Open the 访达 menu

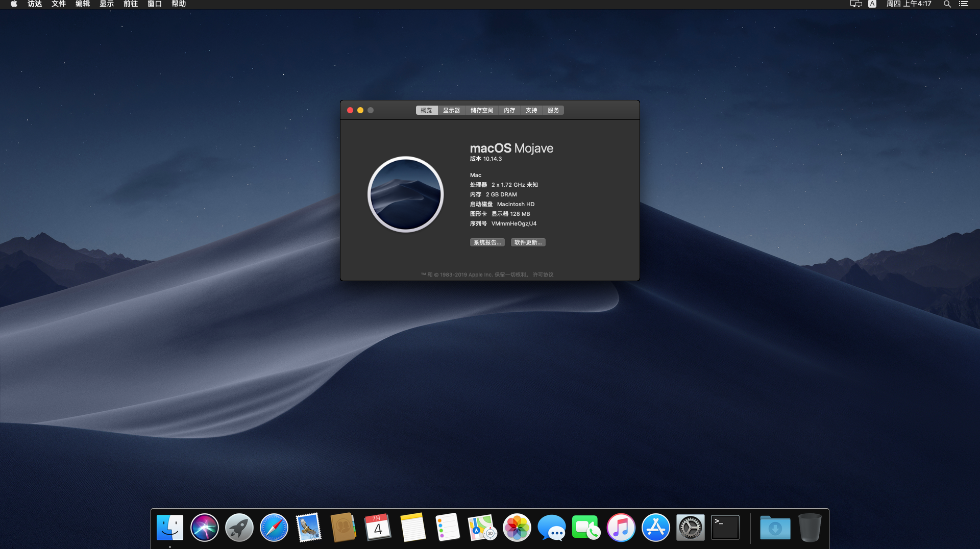(35, 4)
